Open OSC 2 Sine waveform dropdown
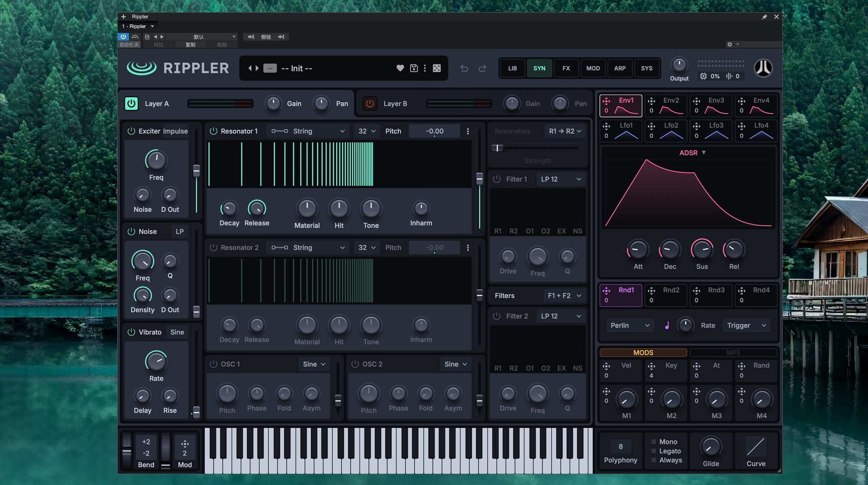868x485 pixels. tap(456, 364)
